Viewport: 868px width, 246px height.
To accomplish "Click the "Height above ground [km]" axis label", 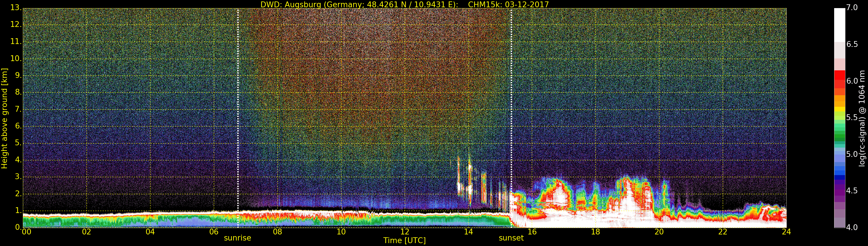I will (4, 118).
